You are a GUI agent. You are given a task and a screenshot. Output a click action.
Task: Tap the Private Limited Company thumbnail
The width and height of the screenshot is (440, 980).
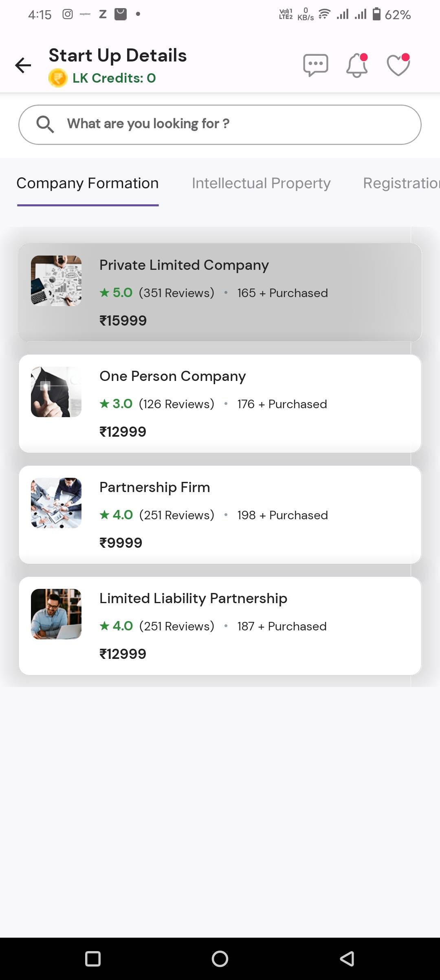pyautogui.click(x=56, y=281)
